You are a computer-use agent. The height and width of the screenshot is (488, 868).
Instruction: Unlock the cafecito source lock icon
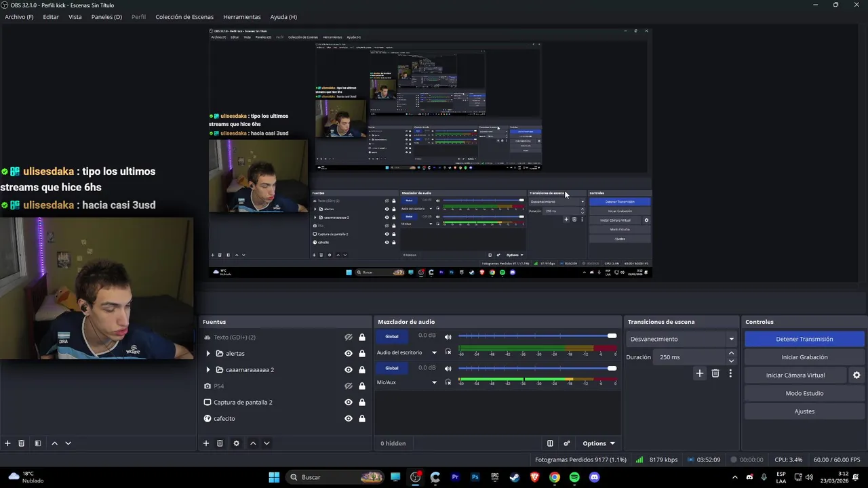(362, 418)
